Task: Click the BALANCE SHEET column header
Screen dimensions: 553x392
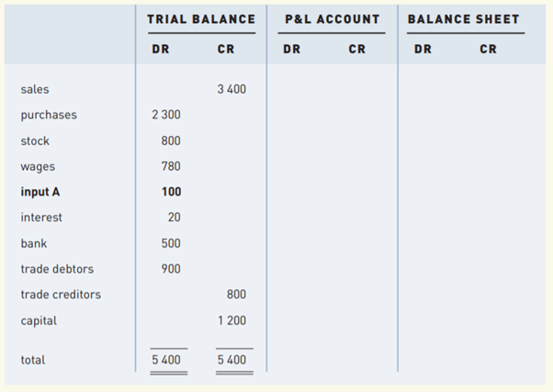Action: (x=464, y=19)
